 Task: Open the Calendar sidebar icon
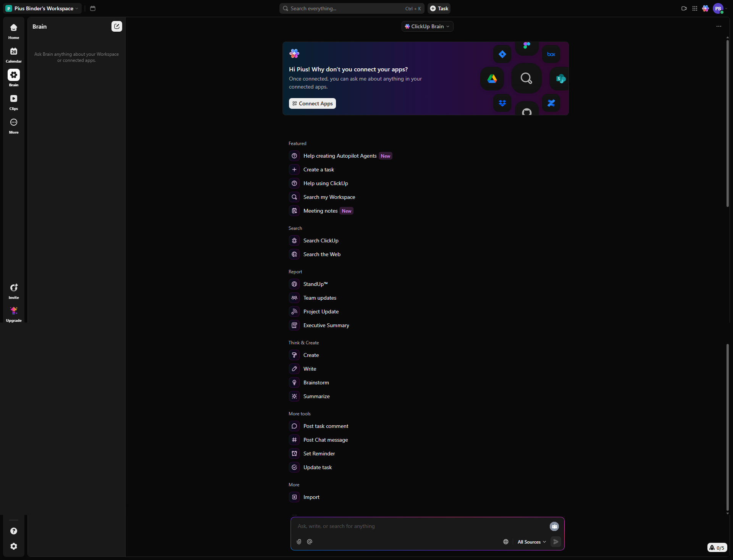tap(14, 55)
